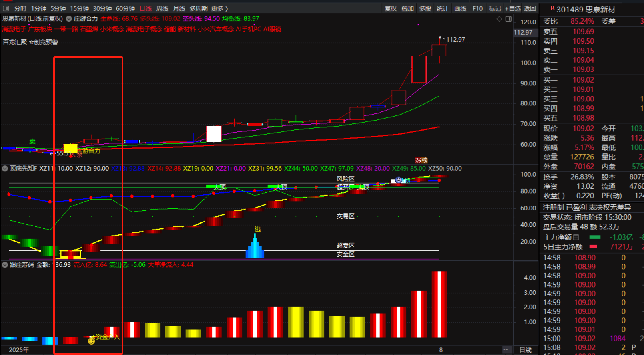Toggle the right quote panel icon
Screen dimensions: 644x355
coord(508,19)
